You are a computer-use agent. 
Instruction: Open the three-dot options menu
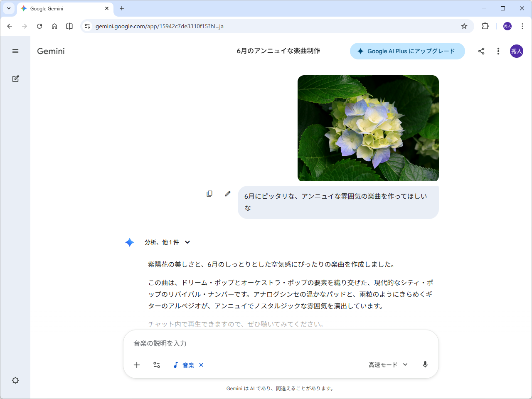498,51
